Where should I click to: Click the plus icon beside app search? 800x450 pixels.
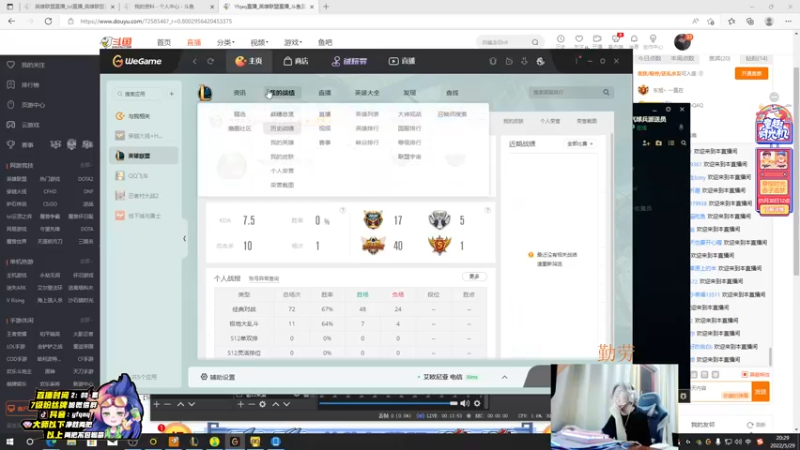coord(171,94)
